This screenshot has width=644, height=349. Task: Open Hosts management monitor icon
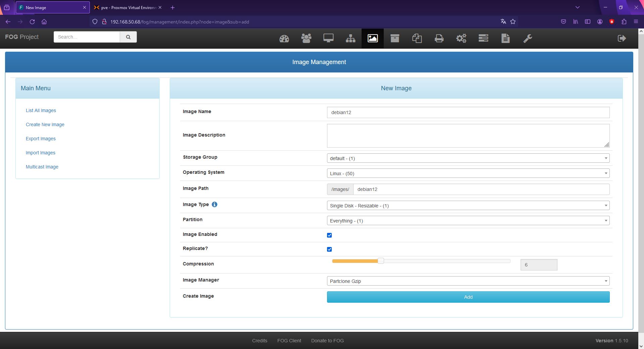click(328, 38)
